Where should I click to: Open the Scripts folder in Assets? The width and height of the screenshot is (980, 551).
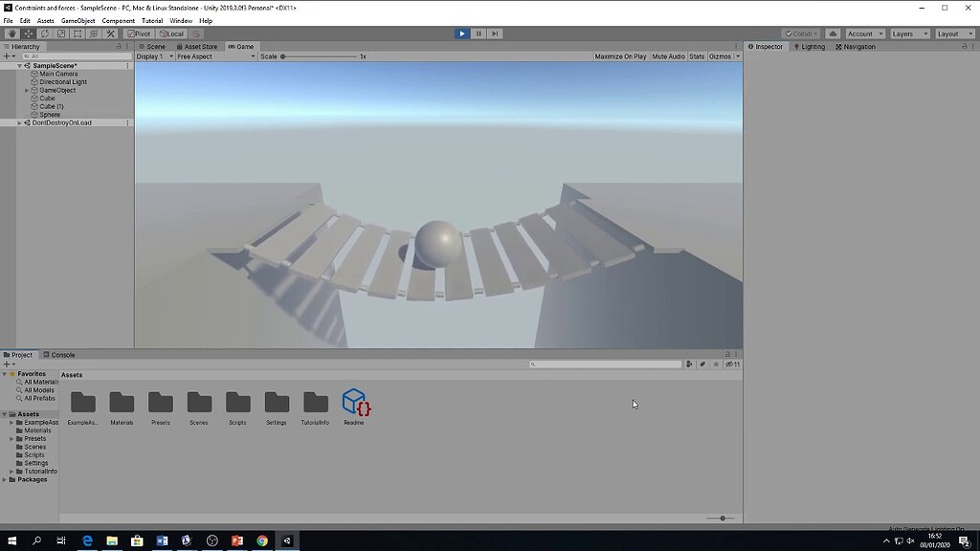[237, 404]
